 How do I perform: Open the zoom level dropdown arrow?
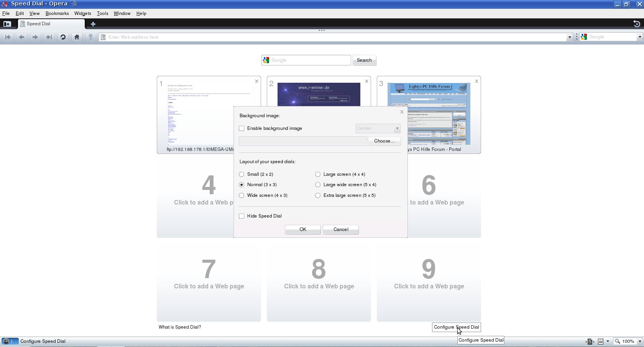tap(639, 341)
